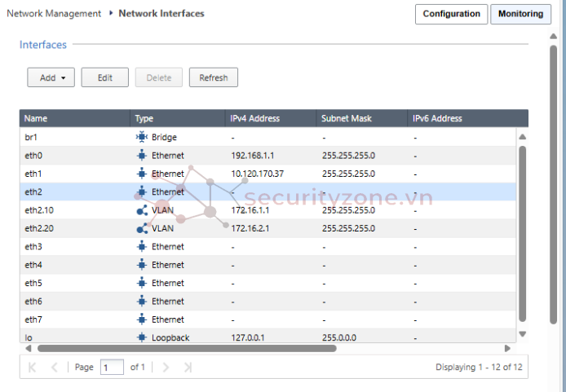
Task: Click the Ethernet icon in eth5 row
Action: tap(141, 283)
